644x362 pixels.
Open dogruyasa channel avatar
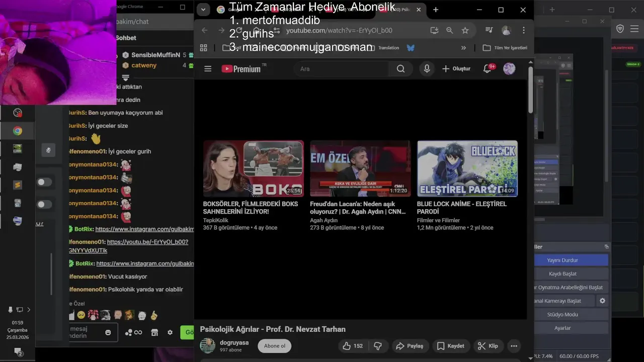[208, 346]
